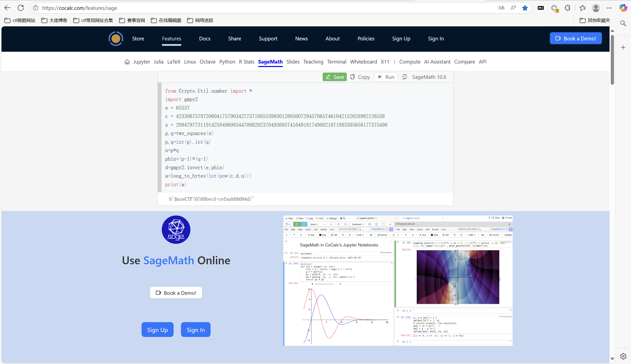Click the blue Sign Up button

(x=157, y=330)
